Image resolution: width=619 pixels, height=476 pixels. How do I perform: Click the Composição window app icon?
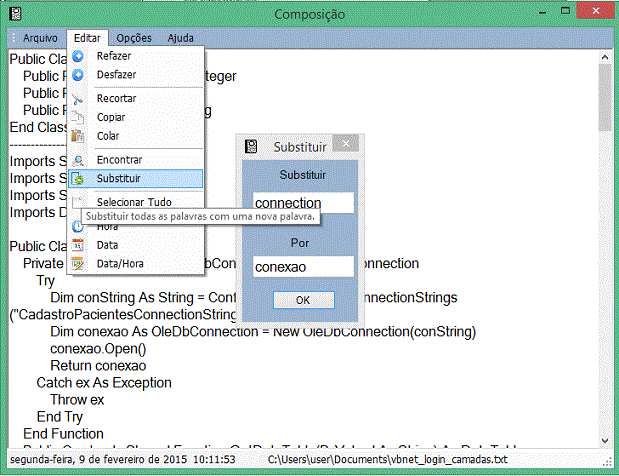tap(15, 14)
